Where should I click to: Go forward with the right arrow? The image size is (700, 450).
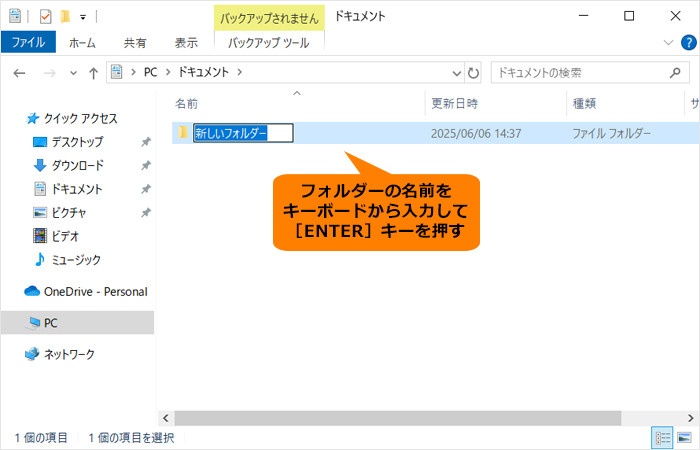point(50,73)
